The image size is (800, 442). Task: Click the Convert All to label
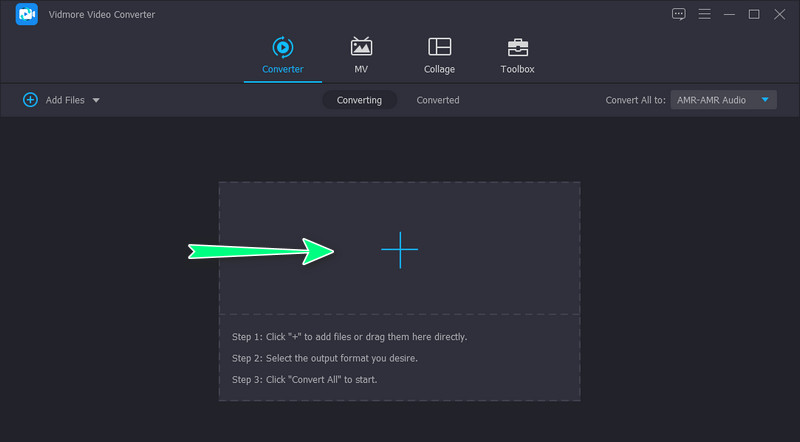point(635,100)
